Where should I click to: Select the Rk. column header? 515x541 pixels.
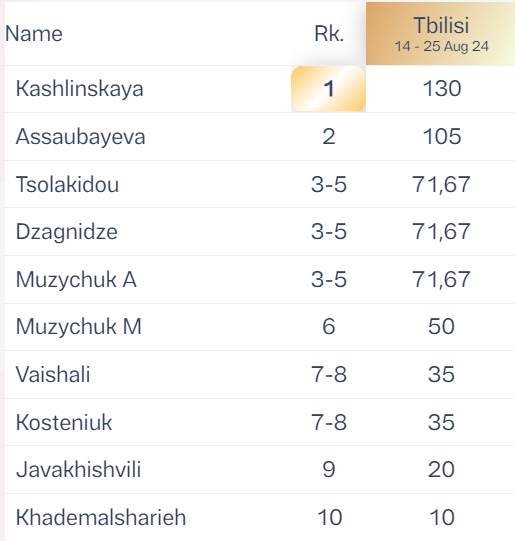329,34
